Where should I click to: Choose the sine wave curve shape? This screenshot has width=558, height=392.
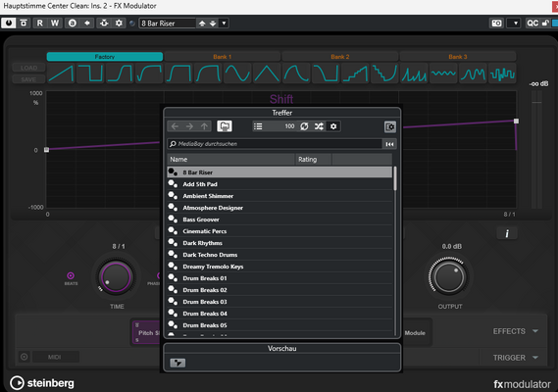[237, 73]
